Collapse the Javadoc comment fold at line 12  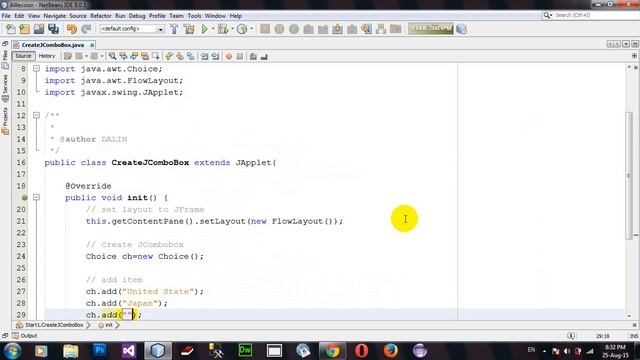(x=36, y=116)
